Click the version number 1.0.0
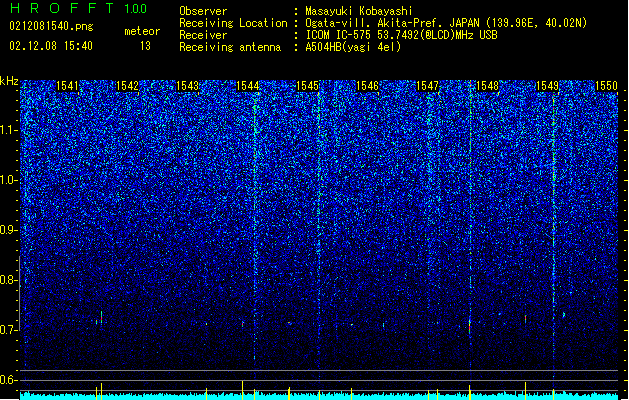Screen dimensions: 629x400 [136, 8]
